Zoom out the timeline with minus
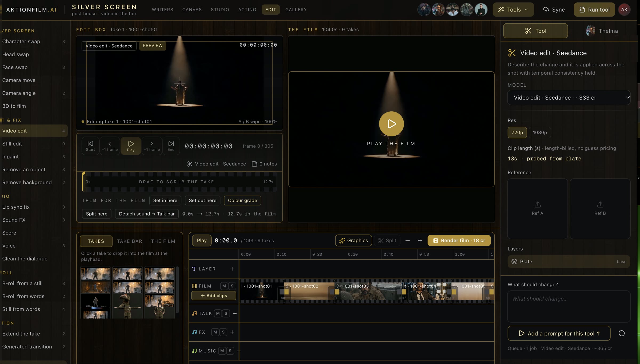 407,241
